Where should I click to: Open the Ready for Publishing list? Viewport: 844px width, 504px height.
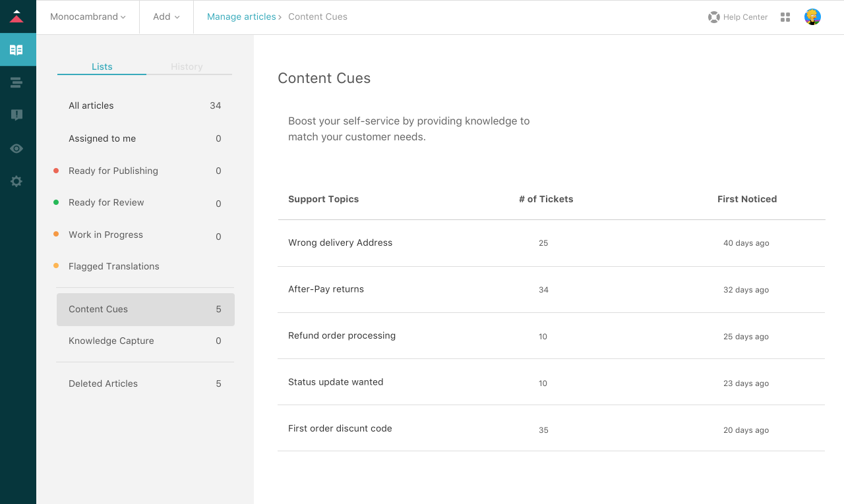pyautogui.click(x=113, y=171)
